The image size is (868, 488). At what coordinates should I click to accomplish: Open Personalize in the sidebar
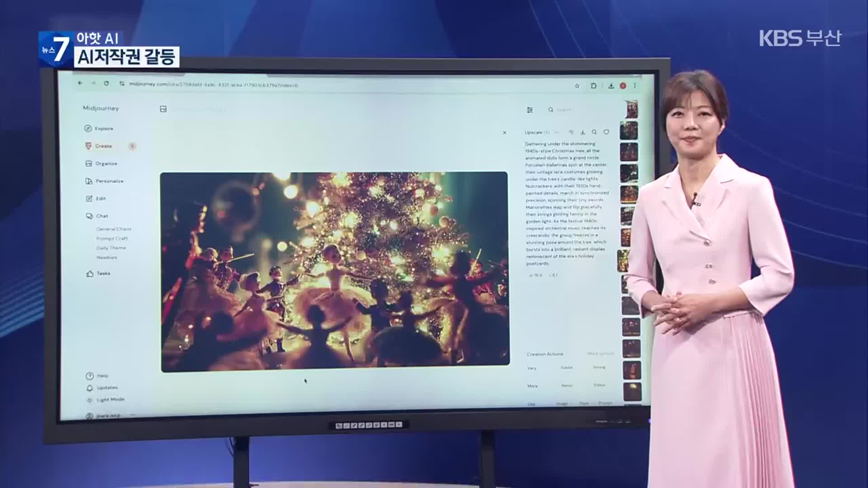coord(104,181)
